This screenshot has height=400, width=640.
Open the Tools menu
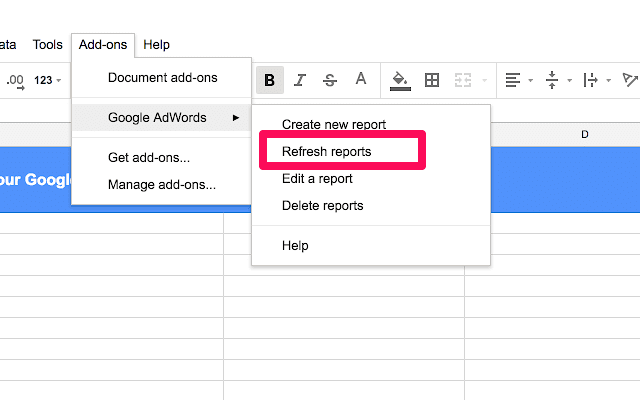coord(47,44)
